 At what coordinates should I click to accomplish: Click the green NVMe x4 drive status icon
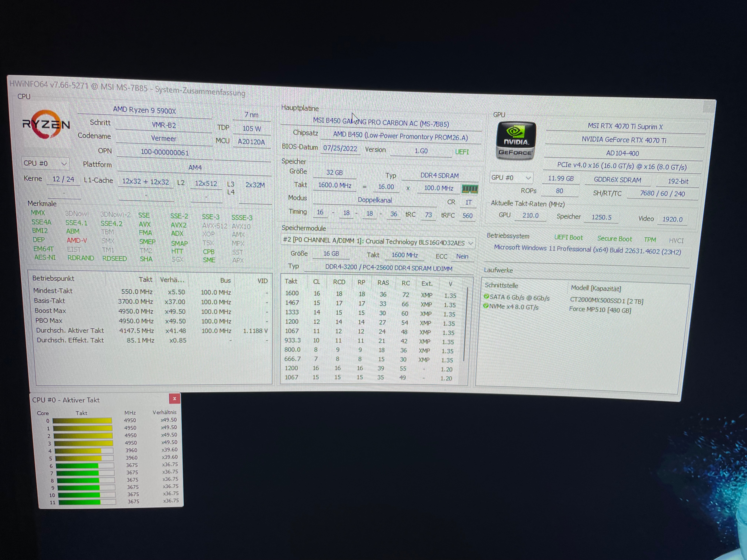(x=486, y=306)
